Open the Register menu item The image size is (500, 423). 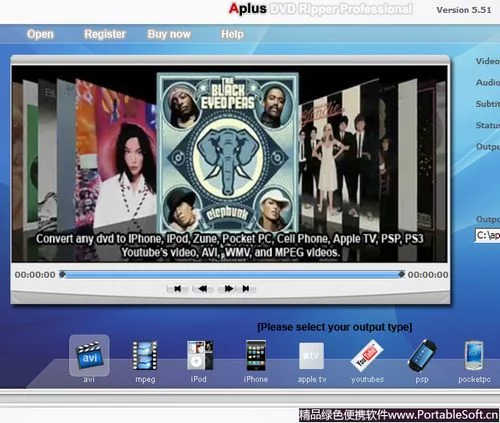105,34
